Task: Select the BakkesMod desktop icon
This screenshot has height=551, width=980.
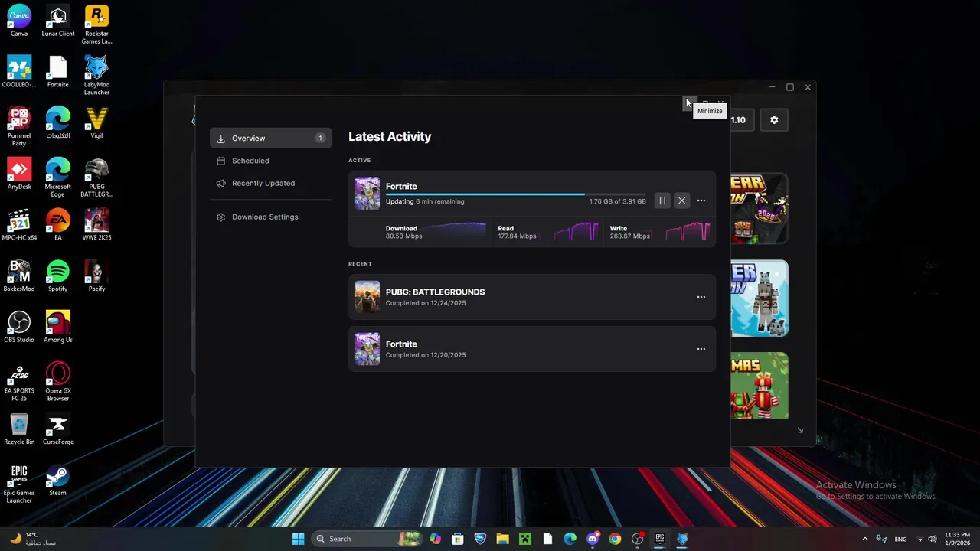Action: pyautogui.click(x=19, y=275)
